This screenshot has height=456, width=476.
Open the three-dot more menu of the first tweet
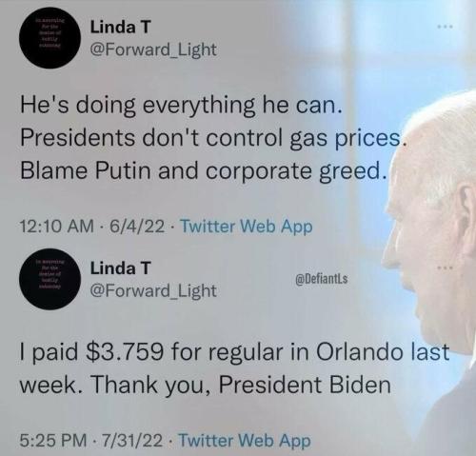[445, 27]
